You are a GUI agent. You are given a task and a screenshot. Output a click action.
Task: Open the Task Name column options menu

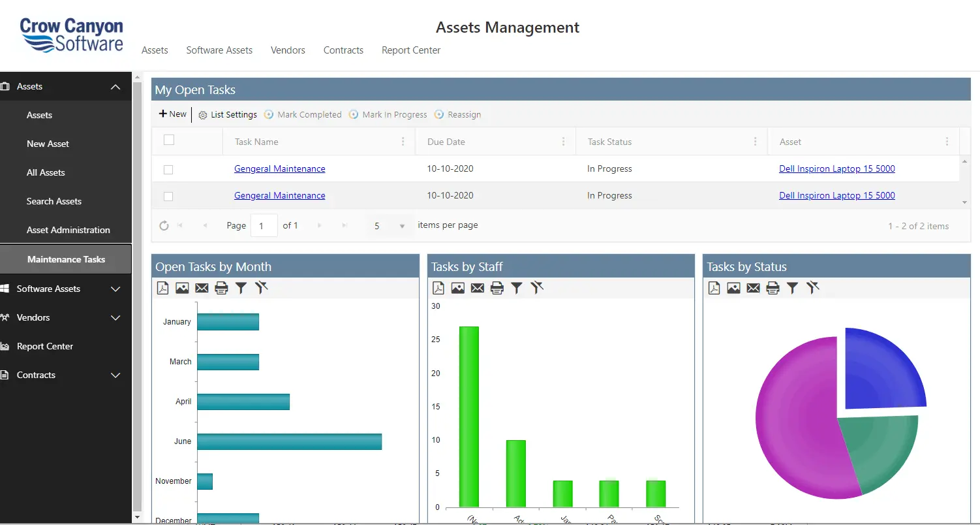coord(403,141)
